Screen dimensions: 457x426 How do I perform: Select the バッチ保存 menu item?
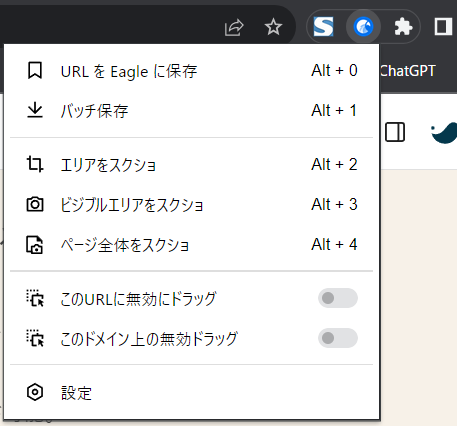tap(192, 111)
